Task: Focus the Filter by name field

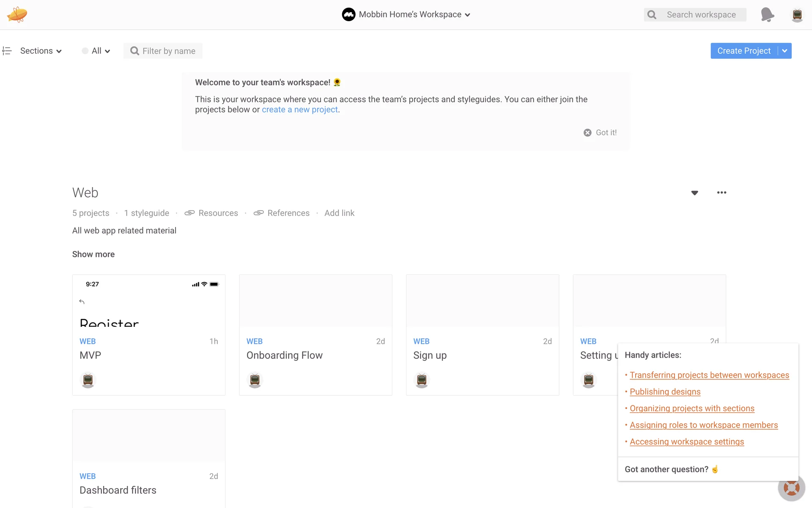Action: coord(168,51)
